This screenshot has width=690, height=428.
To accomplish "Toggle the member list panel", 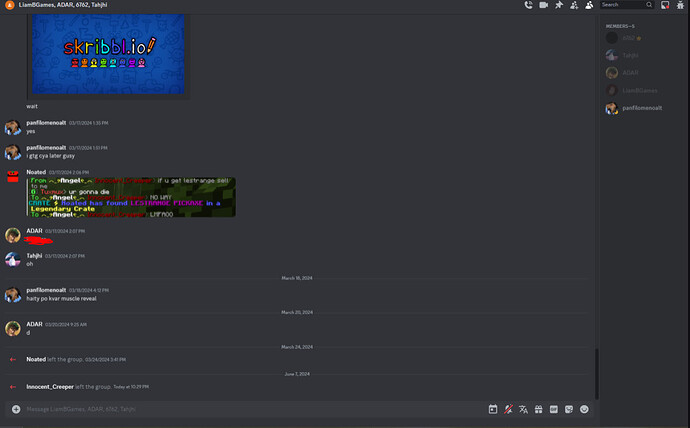I will coord(589,5).
